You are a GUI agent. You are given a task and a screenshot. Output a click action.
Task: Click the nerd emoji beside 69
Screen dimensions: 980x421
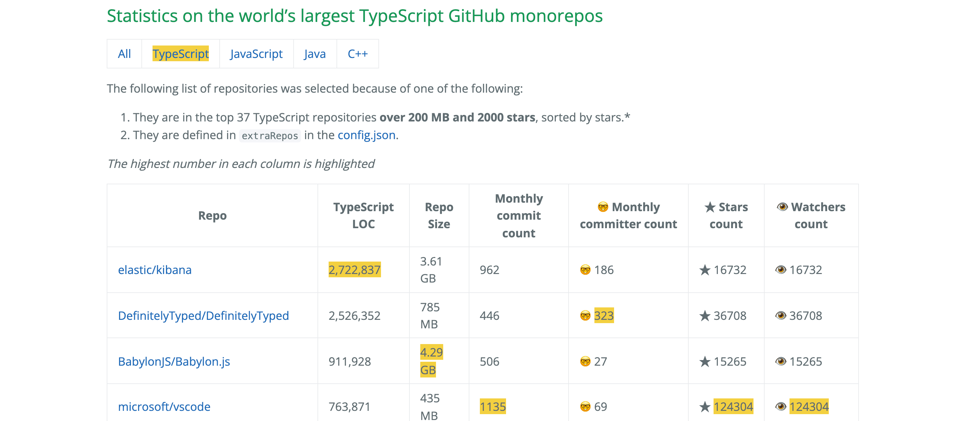click(x=585, y=407)
